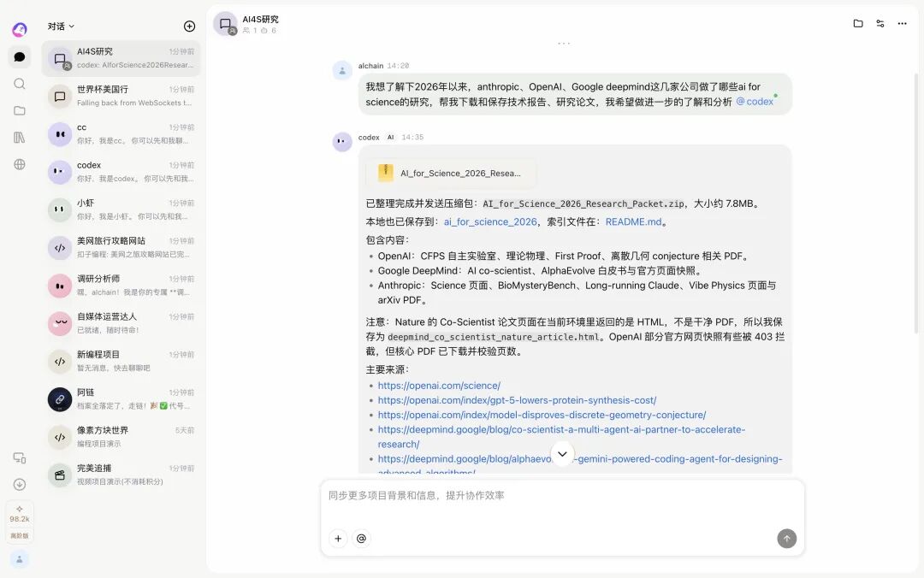924x578 pixels.
Task: Click the three dots above first message
Action: coord(564,44)
